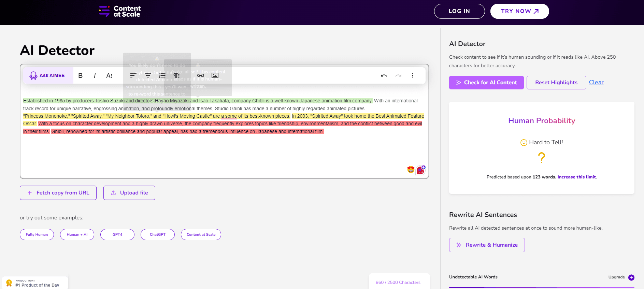
Task: Undo the last edit
Action: (x=384, y=75)
